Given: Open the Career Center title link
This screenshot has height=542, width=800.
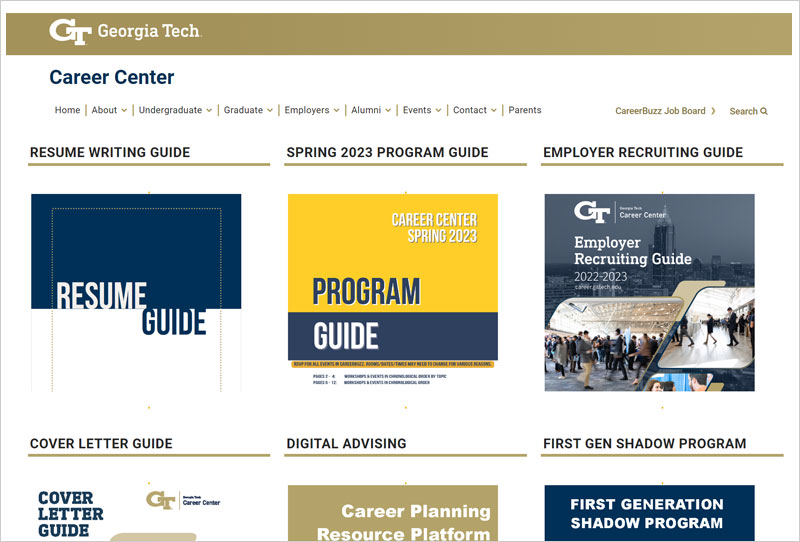Looking at the screenshot, I should click(x=112, y=78).
